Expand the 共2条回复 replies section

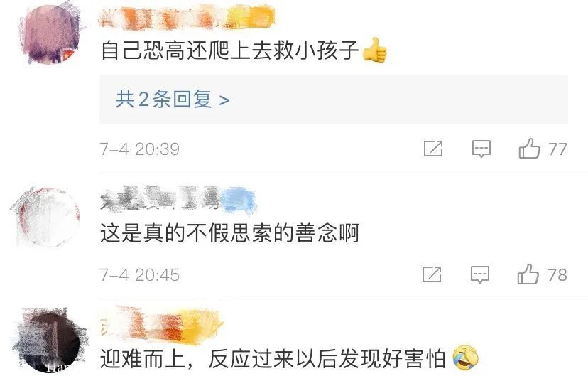tap(333, 100)
